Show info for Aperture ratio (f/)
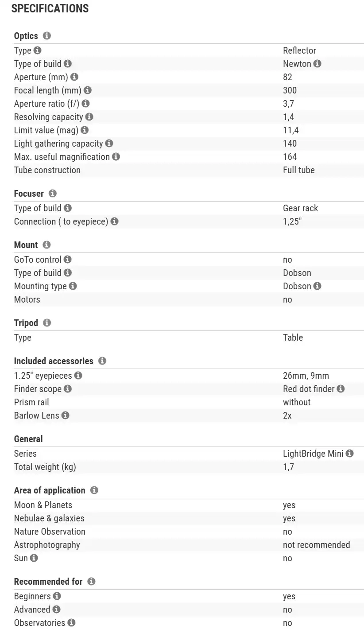This screenshot has width=364, height=629. click(x=85, y=104)
